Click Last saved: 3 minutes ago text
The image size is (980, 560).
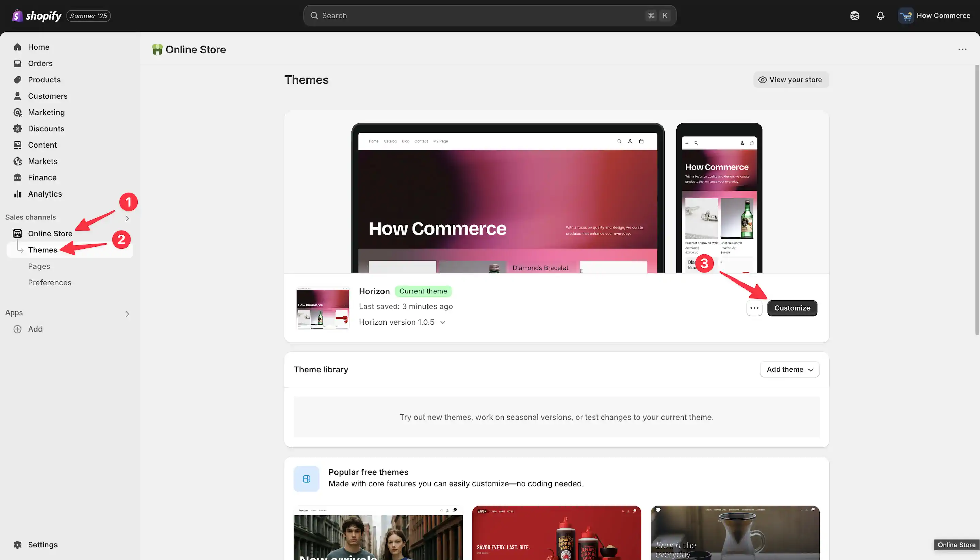pyautogui.click(x=406, y=307)
